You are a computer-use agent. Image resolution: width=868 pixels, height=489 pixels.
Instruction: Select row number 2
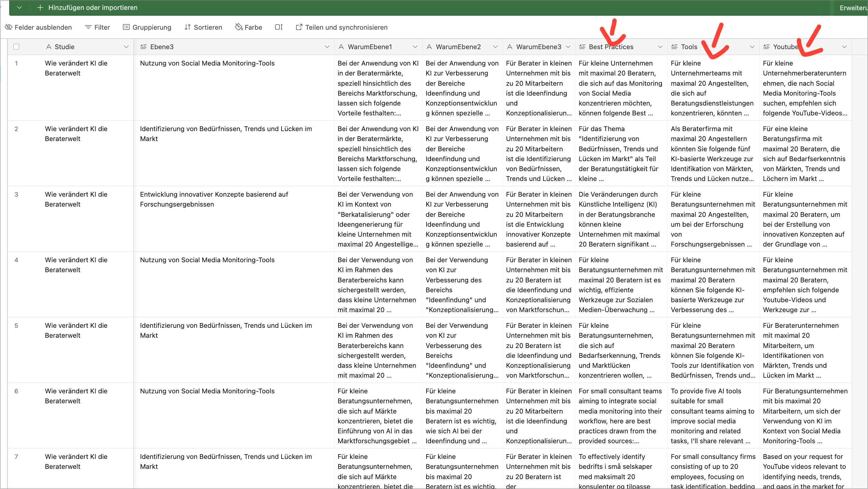coord(16,129)
